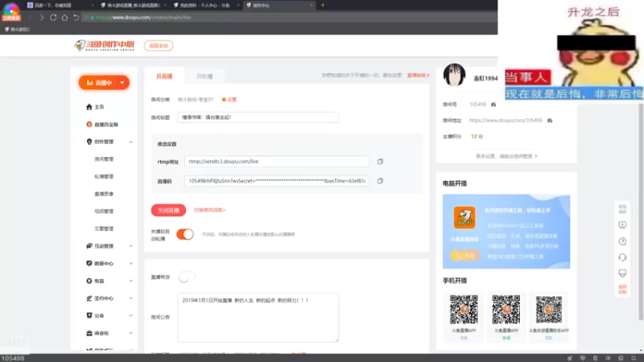
Task: Click the help question mark floating icon
Action: pos(622,241)
